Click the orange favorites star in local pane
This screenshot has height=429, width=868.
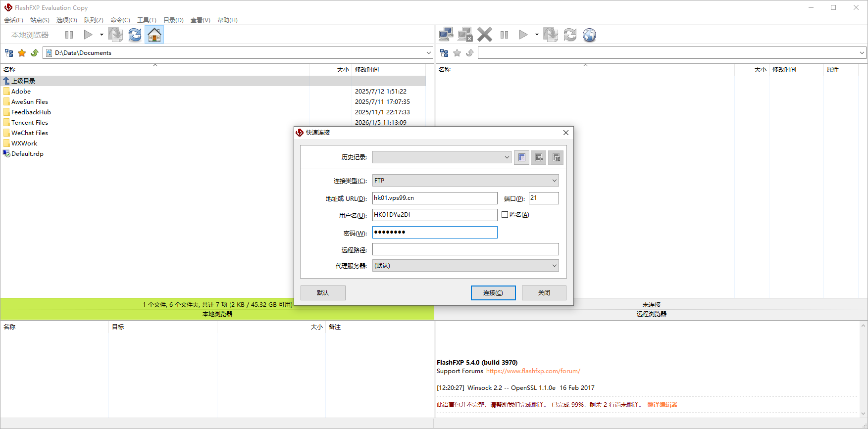[22, 53]
